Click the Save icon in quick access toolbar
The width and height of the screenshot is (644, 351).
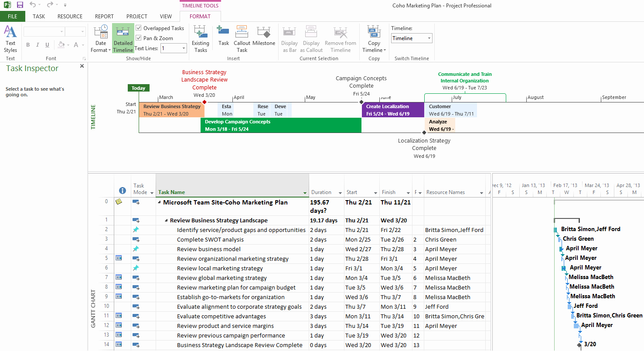pyautogui.click(x=20, y=5)
